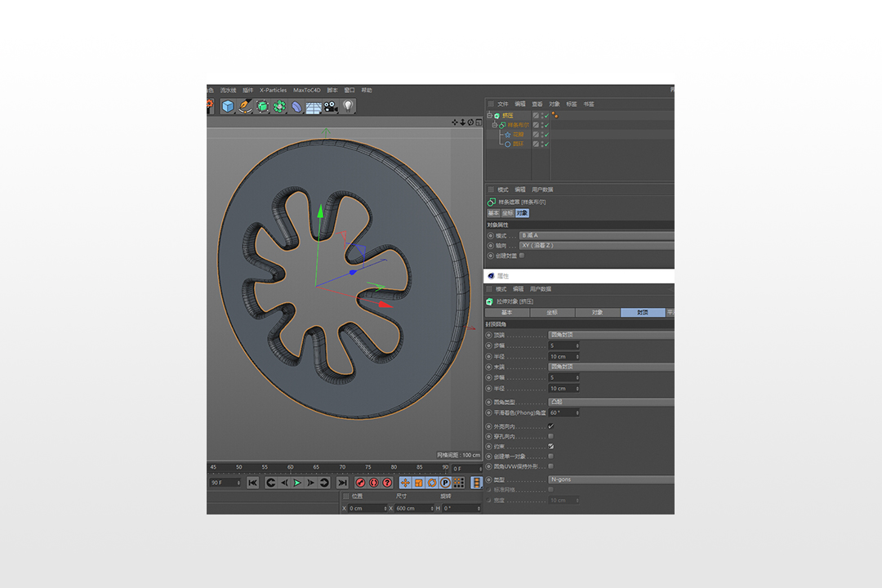Open the 帮助 help menu

pyautogui.click(x=367, y=90)
